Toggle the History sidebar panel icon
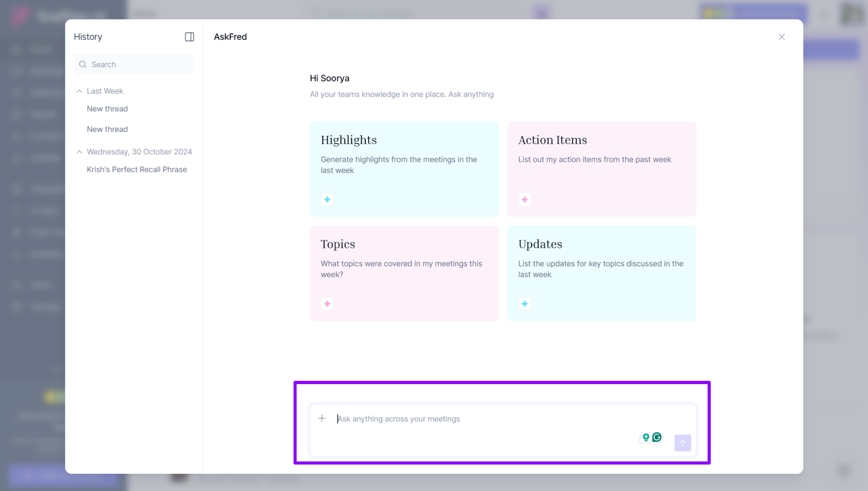This screenshot has height=491, width=868. click(x=189, y=37)
